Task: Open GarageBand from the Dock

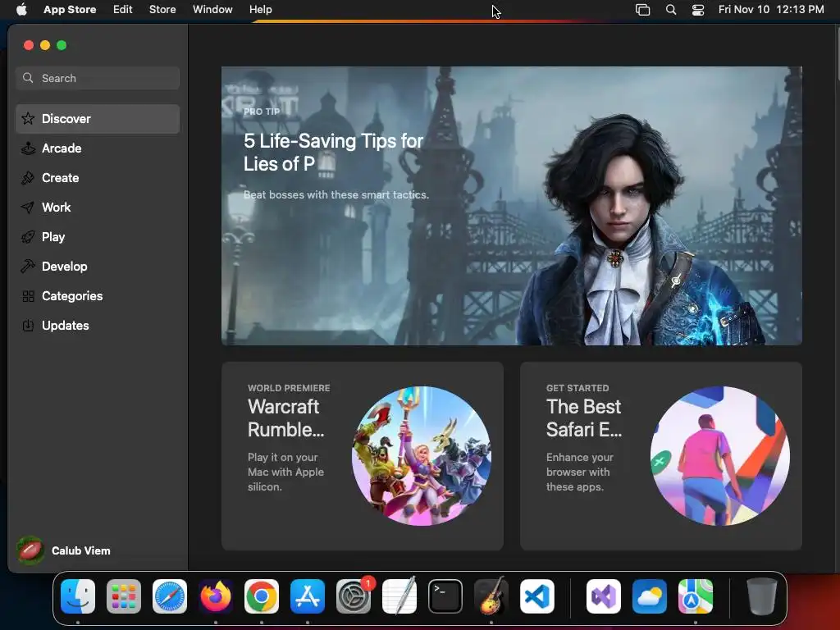Action: 491,596
